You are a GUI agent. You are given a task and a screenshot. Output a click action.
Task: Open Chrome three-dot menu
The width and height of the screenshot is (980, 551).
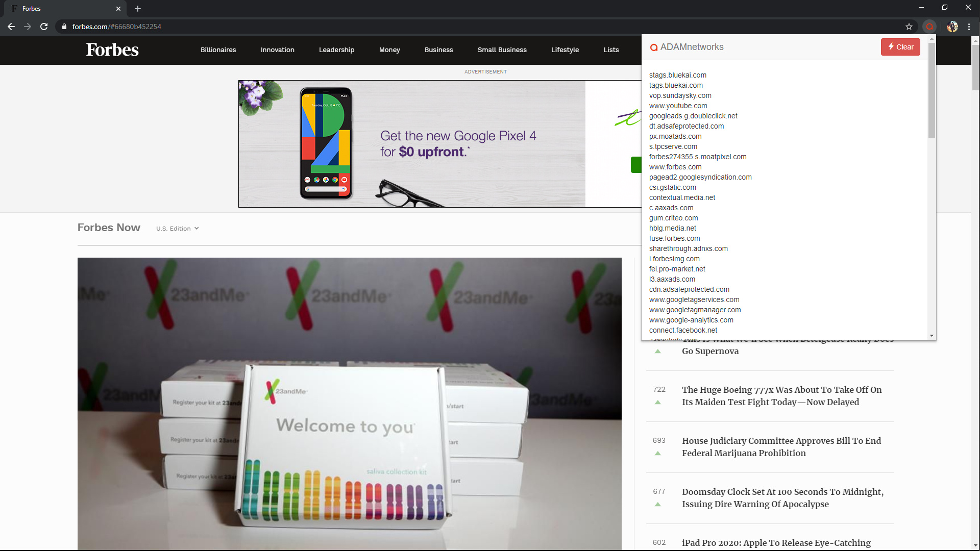[969, 27]
